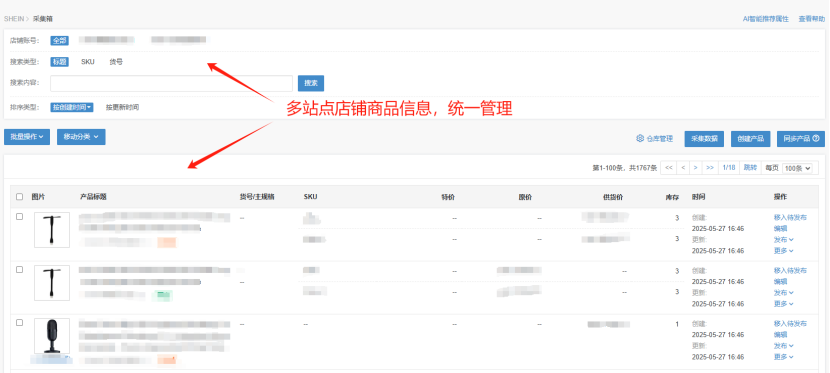This screenshot has width=830, height=373.
Task: Open the second product's thumbnail image
Action: 52,283
